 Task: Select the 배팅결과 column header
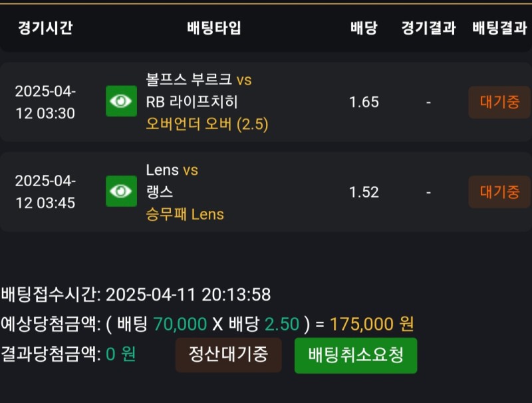click(499, 28)
